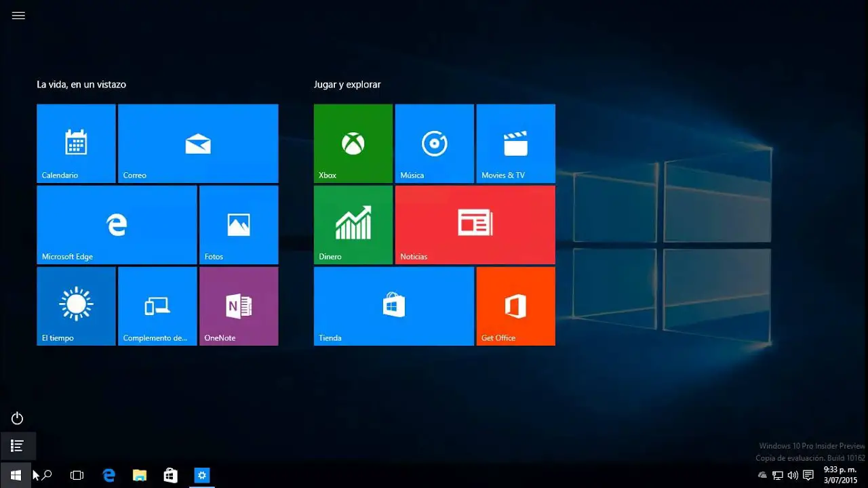Launch the Xbox tile

click(x=353, y=143)
